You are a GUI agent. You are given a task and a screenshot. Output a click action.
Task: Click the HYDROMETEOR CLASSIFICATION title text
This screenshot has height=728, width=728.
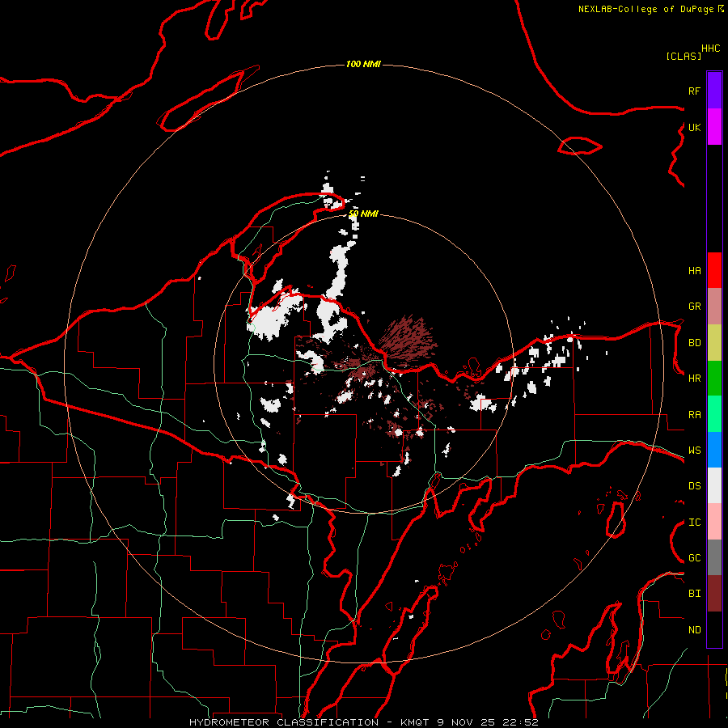[284, 722]
